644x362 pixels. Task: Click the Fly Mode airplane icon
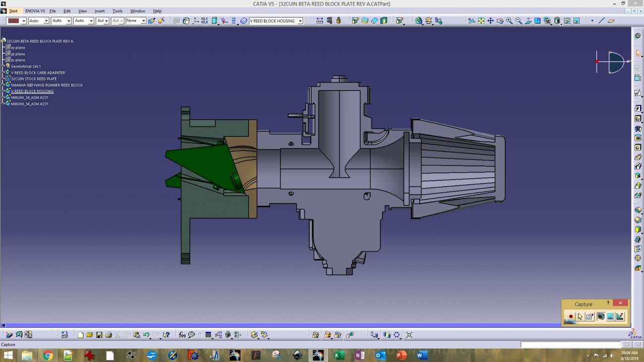click(x=472, y=21)
